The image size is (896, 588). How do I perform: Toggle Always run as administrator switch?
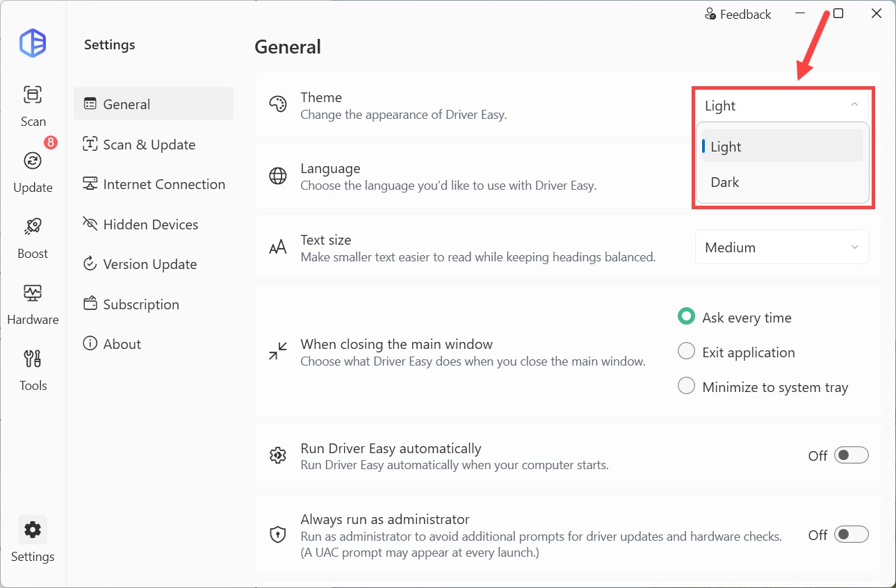pyautogui.click(x=852, y=534)
